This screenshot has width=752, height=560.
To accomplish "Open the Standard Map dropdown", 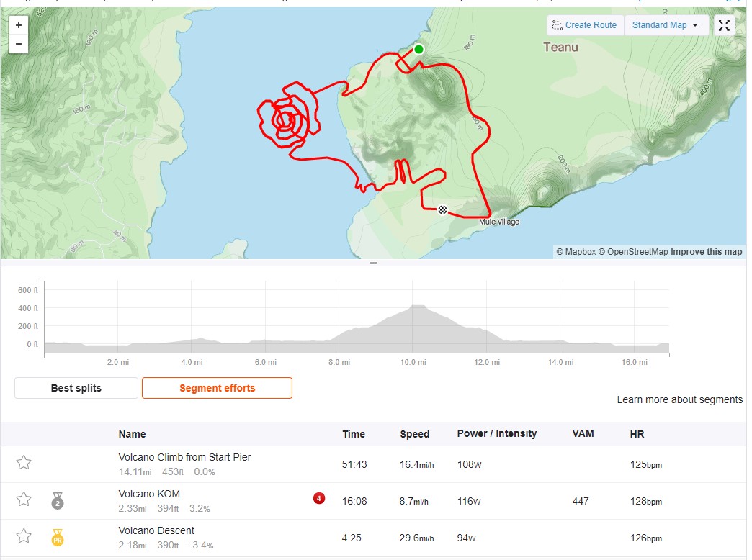I will (x=666, y=25).
